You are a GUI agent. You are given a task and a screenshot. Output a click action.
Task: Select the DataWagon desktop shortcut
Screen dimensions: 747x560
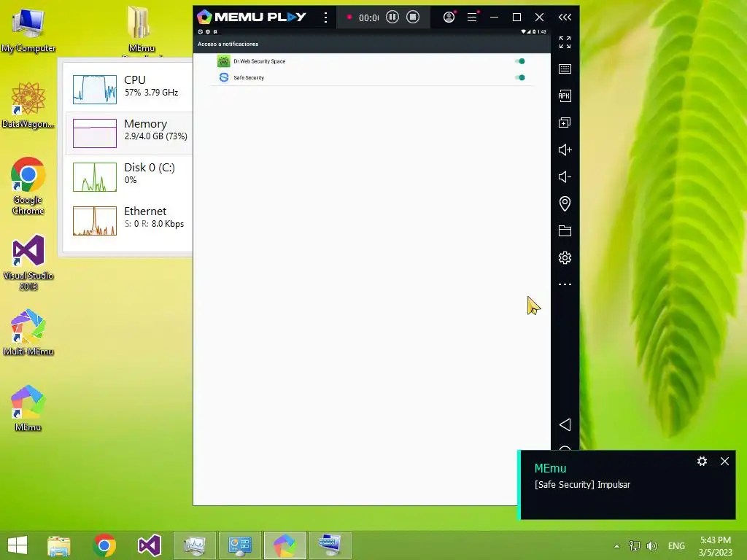tap(28, 105)
